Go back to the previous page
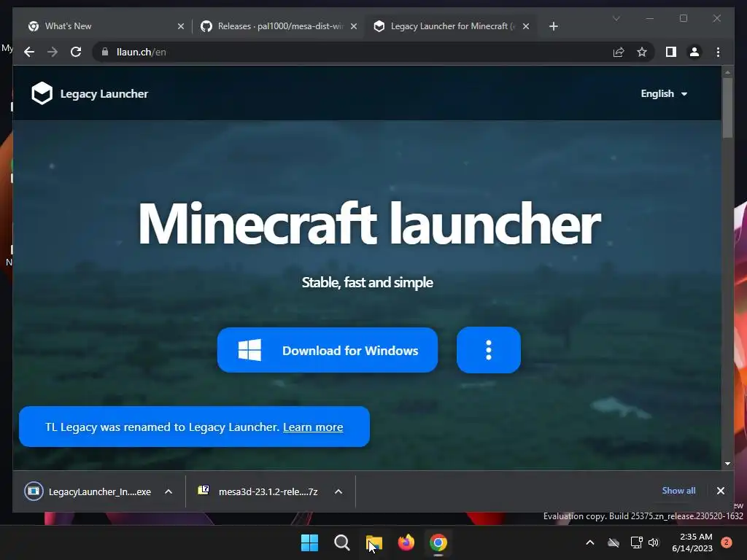This screenshot has height=560, width=747. [29, 52]
